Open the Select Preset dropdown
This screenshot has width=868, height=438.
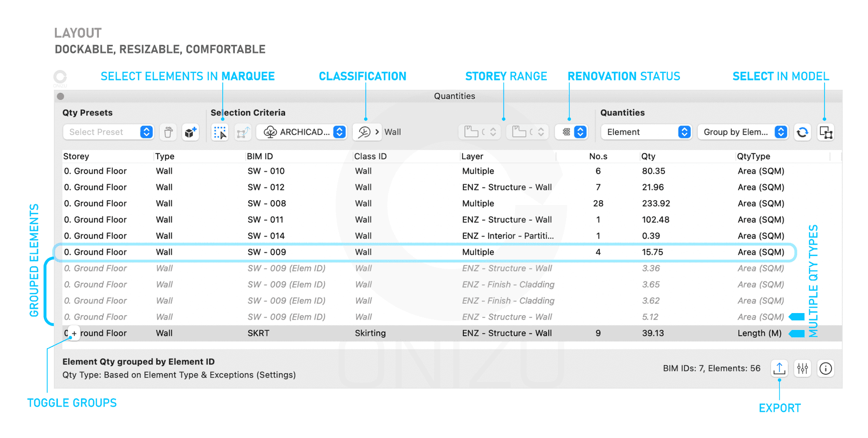[x=108, y=132]
